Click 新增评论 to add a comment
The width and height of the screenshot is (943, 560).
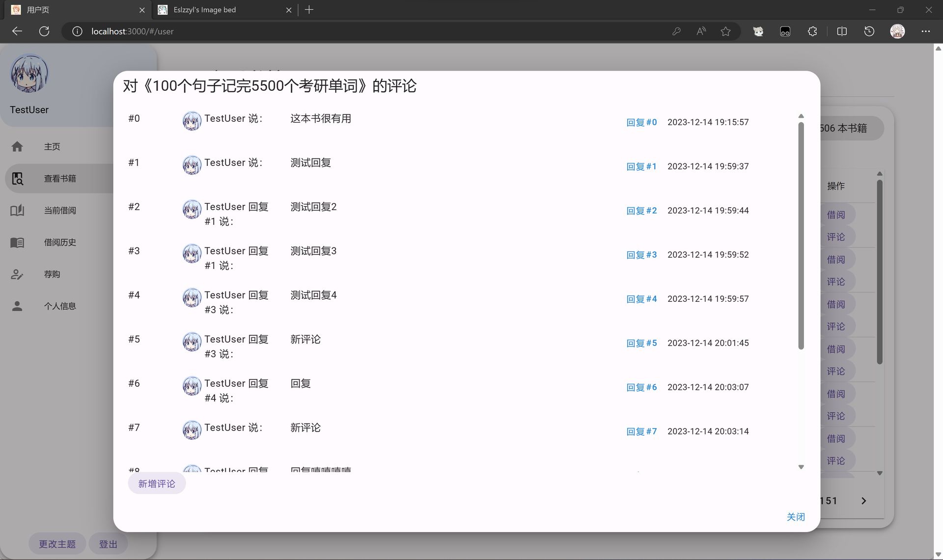tap(157, 483)
